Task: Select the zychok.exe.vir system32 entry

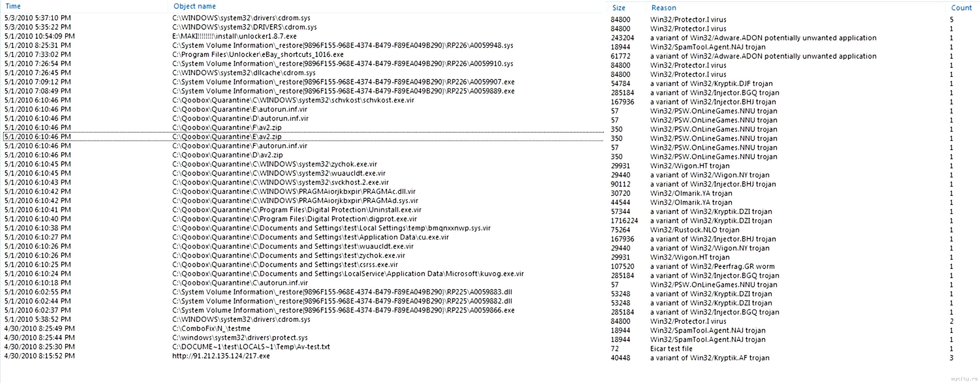Action: 303,164
